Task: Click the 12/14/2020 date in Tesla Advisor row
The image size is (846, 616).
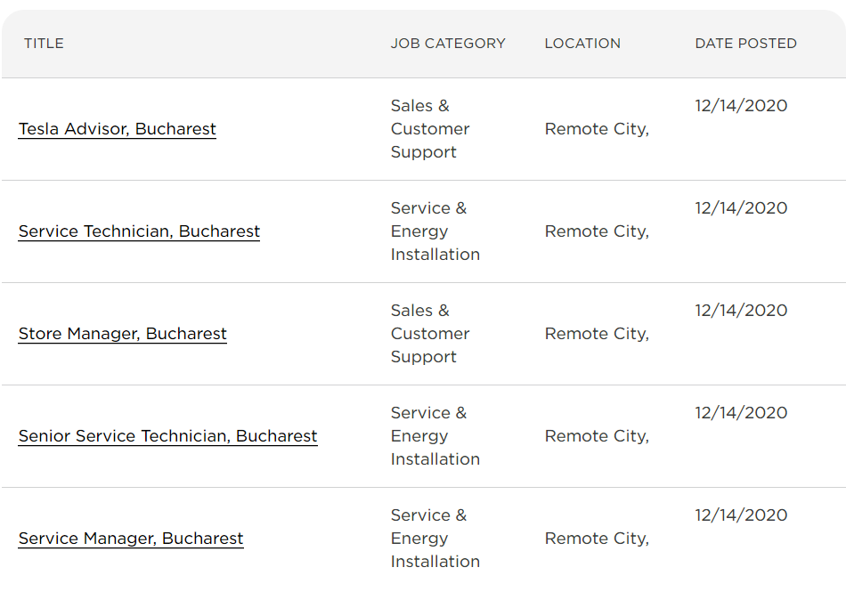Action: coord(741,106)
